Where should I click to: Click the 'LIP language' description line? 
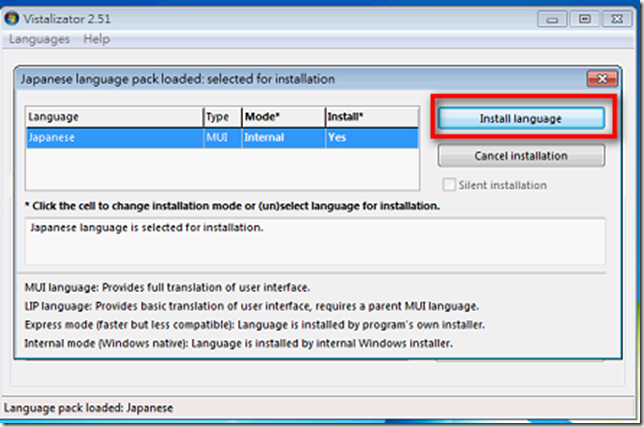point(251,306)
